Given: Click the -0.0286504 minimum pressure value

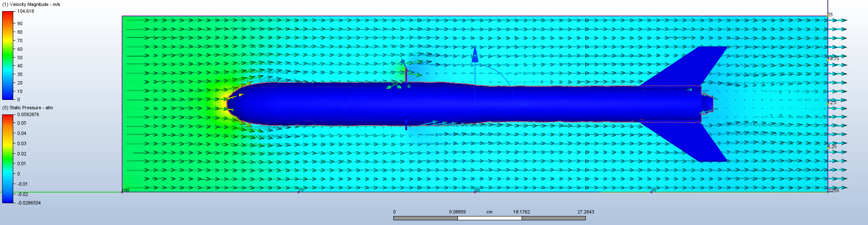Looking at the screenshot, I should click(x=29, y=203).
